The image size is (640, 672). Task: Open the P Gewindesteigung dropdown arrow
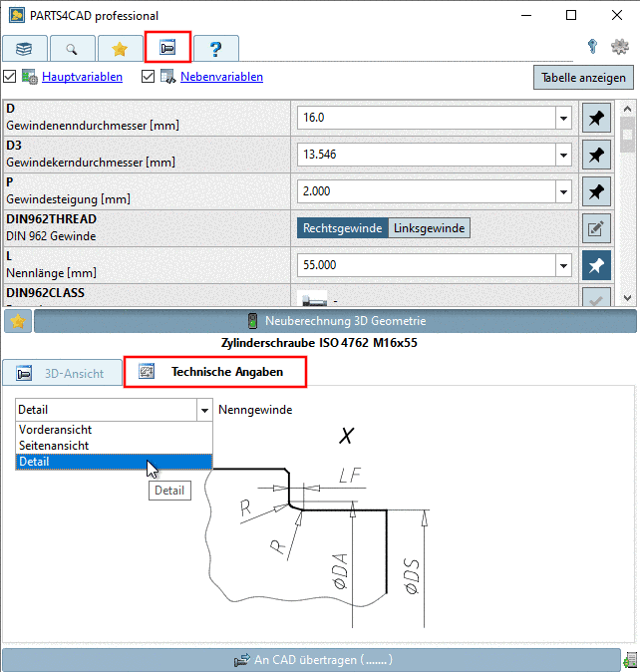[x=564, y=191]
